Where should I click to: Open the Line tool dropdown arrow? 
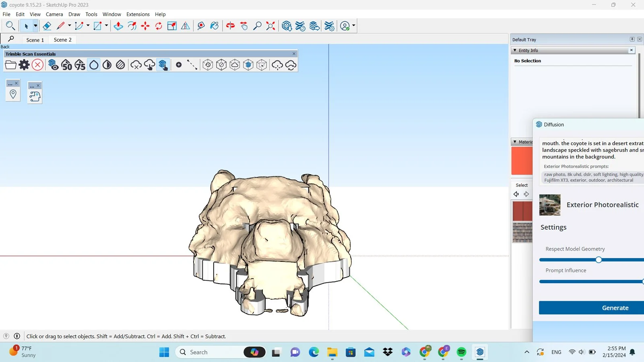pos(69,26)
